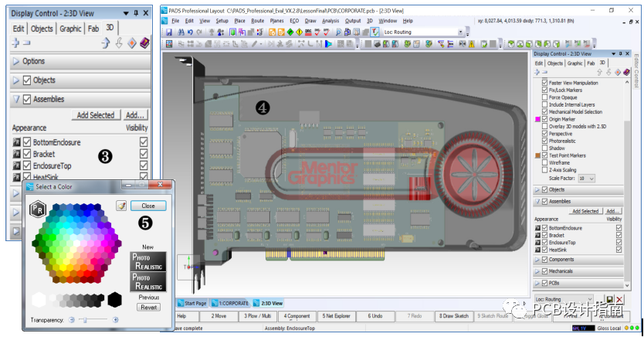Click the magenta Origin Marker color swatch
Viewport: 644px width, 337px height.
537,119
